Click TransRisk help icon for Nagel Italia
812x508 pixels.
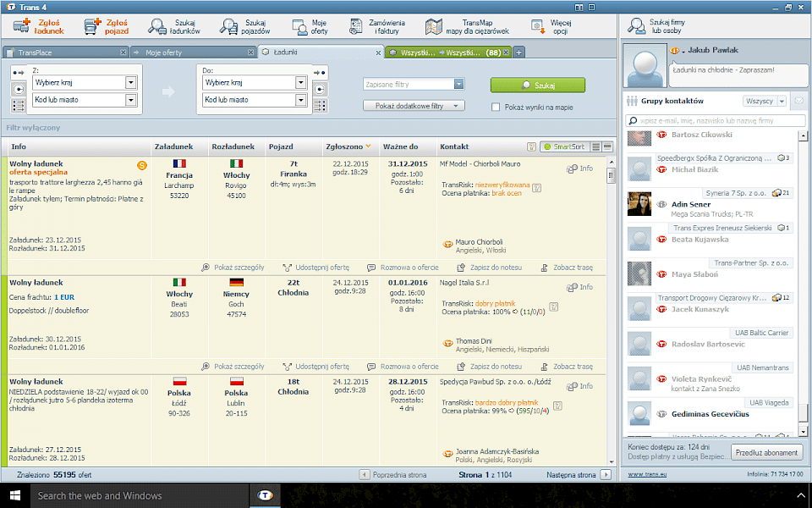tap(553, 306)
